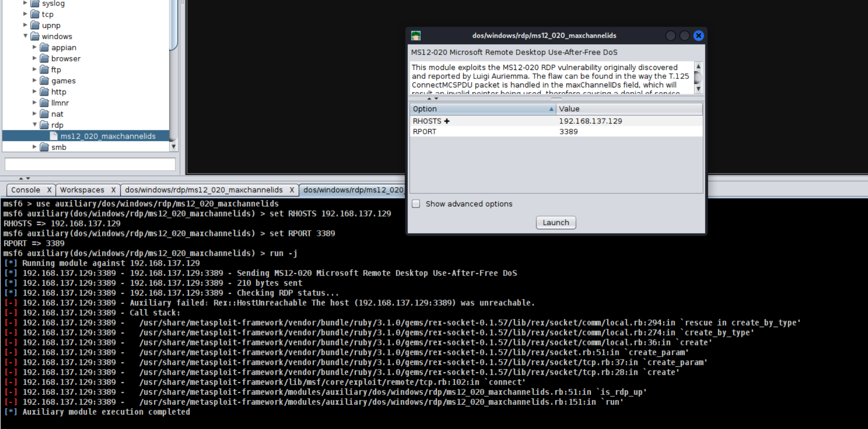Click the appian folder icon
The width and height of the screenshot is (868, 429).
tap(44, 47)
